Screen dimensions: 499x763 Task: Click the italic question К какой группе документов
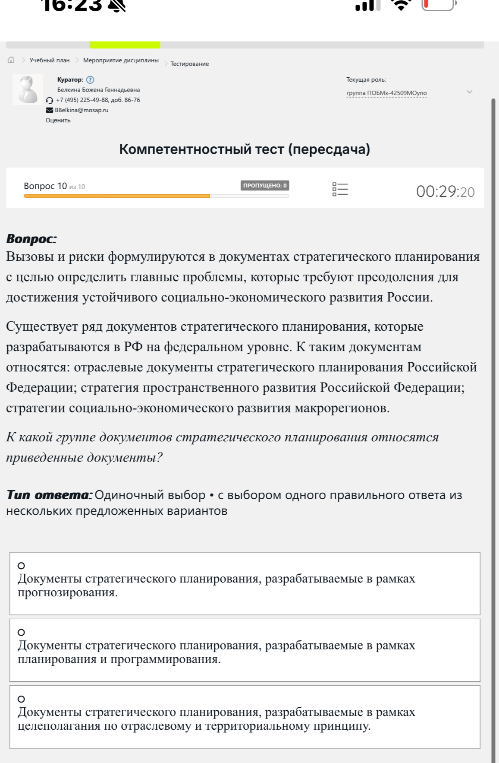pos(222,447)
